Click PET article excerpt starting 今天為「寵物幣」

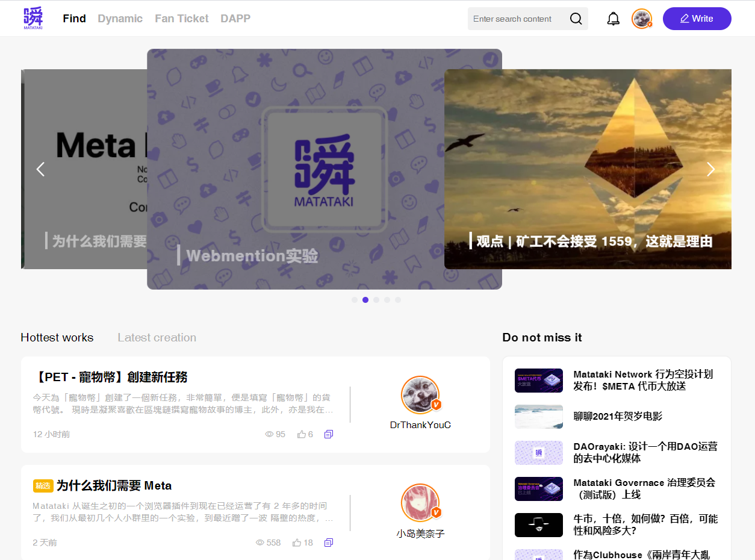(183, 403)
